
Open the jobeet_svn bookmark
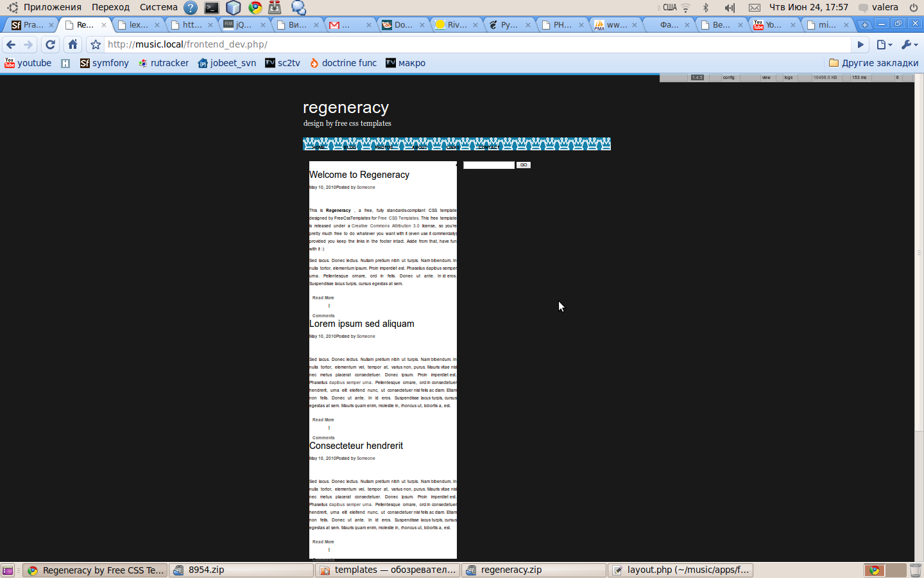pos(227,63)
